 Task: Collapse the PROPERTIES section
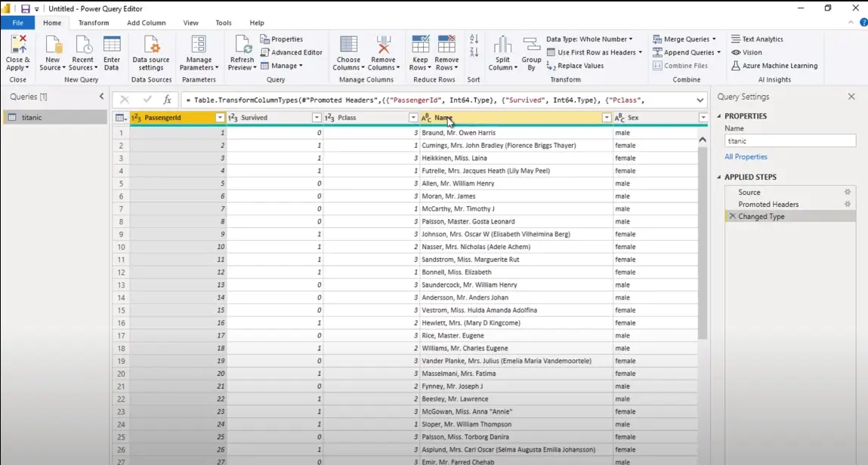coord(719,116)
